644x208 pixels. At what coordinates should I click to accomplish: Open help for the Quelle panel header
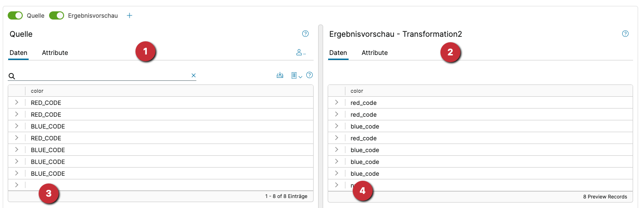[x=305, y=34]
